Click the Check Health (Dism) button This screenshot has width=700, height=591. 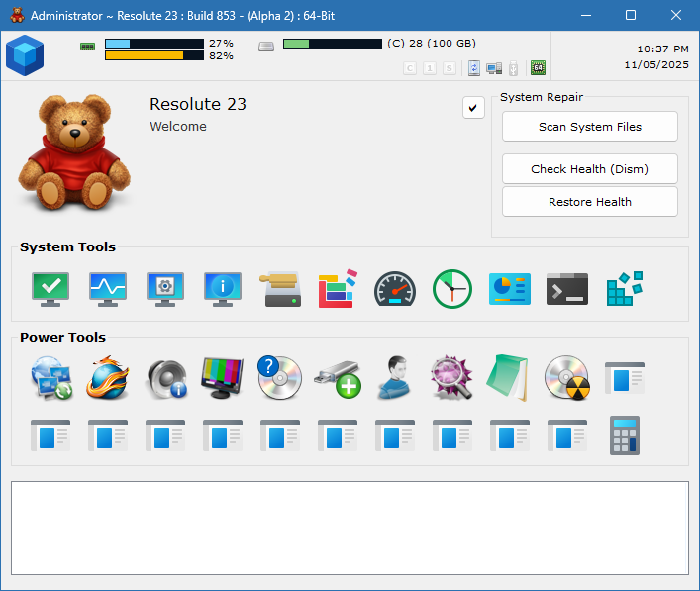(x=590, y=168)
